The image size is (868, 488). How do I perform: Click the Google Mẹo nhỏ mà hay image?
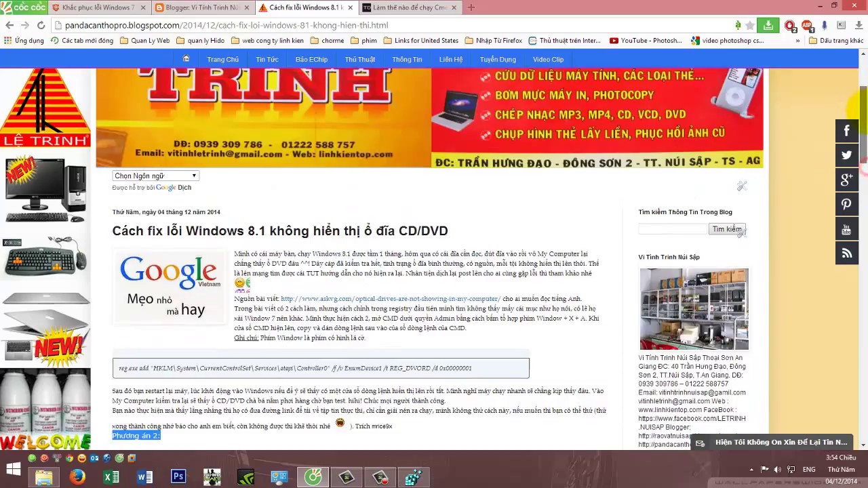171,286
